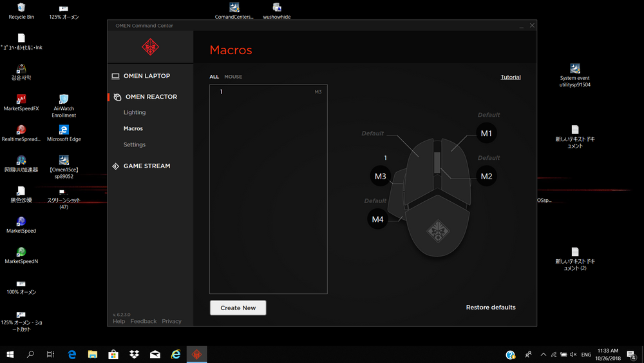This screenshot has width=644, height=363.
Task: Open Recycle Bin desktop icon
Action: pyautogui.click(x=21, y=11)
